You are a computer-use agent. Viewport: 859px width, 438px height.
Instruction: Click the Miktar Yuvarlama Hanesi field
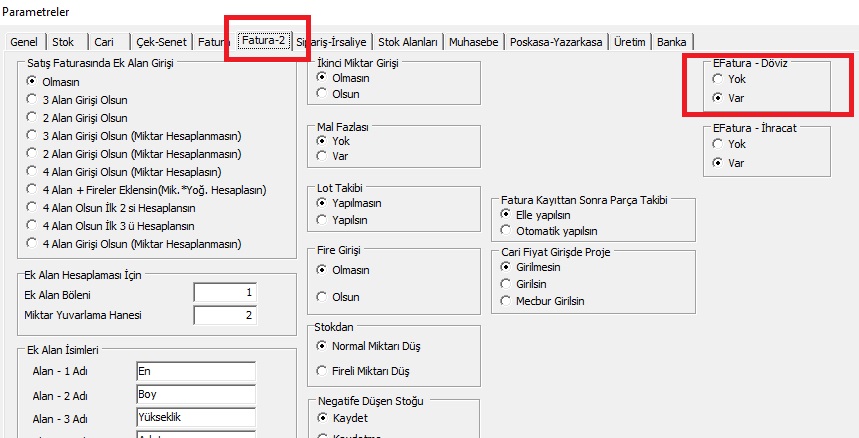point(225,315)
